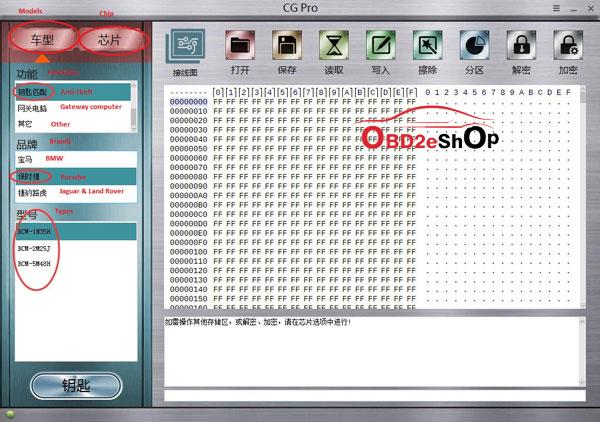Click the hex viewer vertical scrollbar
This screenshot has height=422, width=600.
(582, 197)
